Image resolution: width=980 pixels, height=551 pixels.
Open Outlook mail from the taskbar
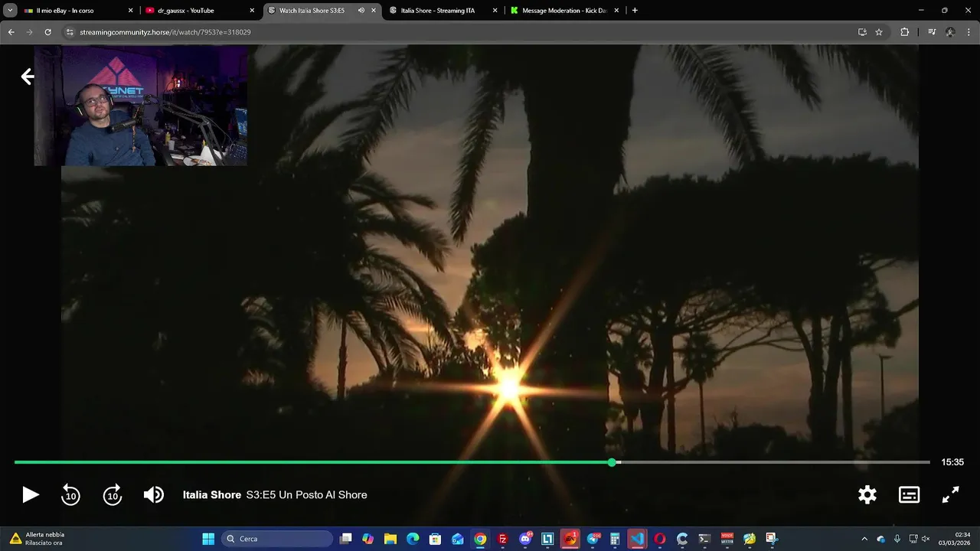(x=458, y=539)
